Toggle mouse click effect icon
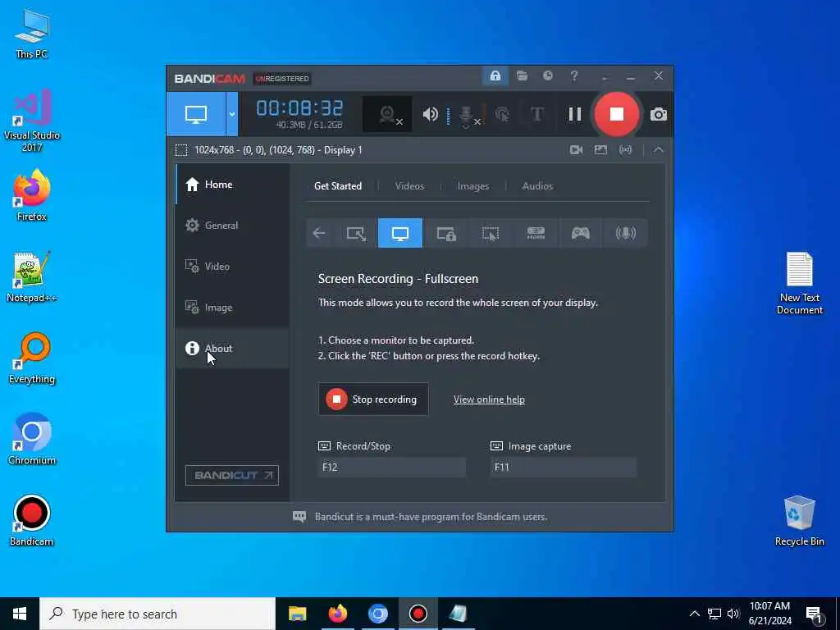 coord(503,114)
